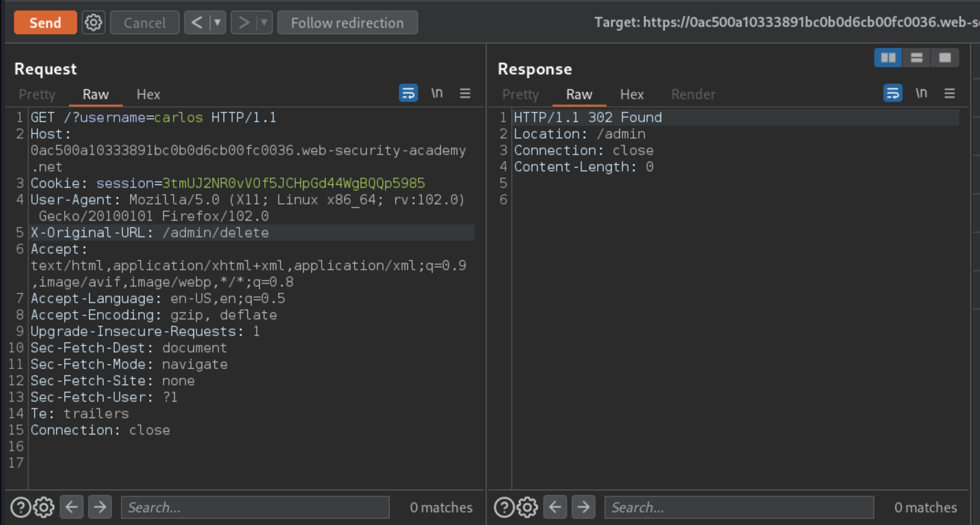
Task: Select side-by-side layout view
Action: click(888, 58)
